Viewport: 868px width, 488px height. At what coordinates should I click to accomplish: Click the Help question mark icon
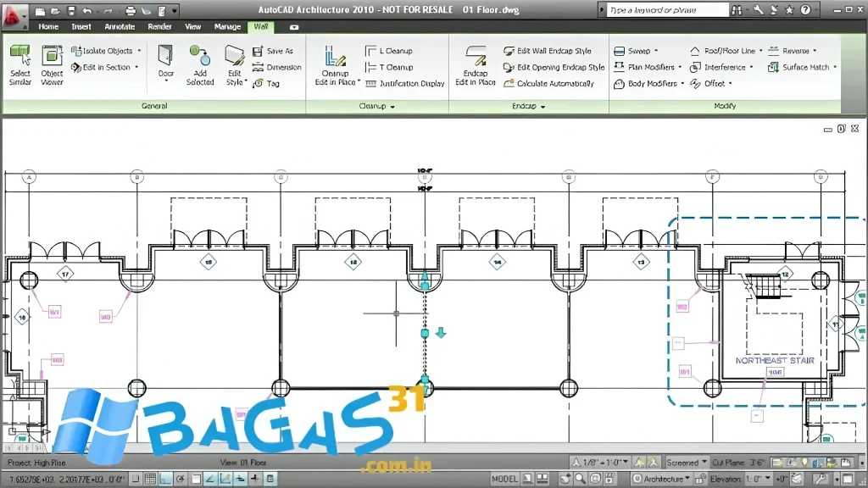click(x=805, y=10)
